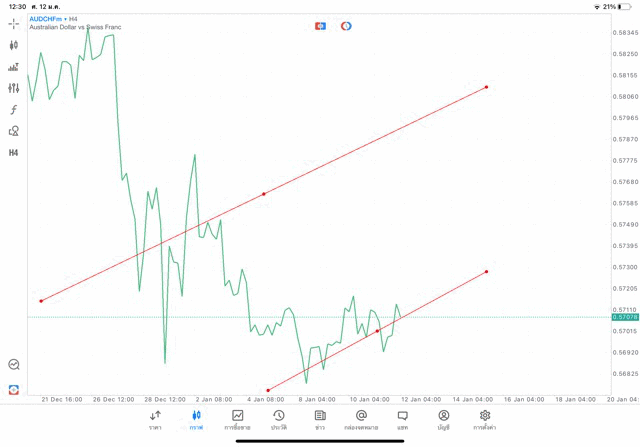Select the crosshair cursor tool
The width and height of the screenshot is (640, 447).
click(14, 23)
